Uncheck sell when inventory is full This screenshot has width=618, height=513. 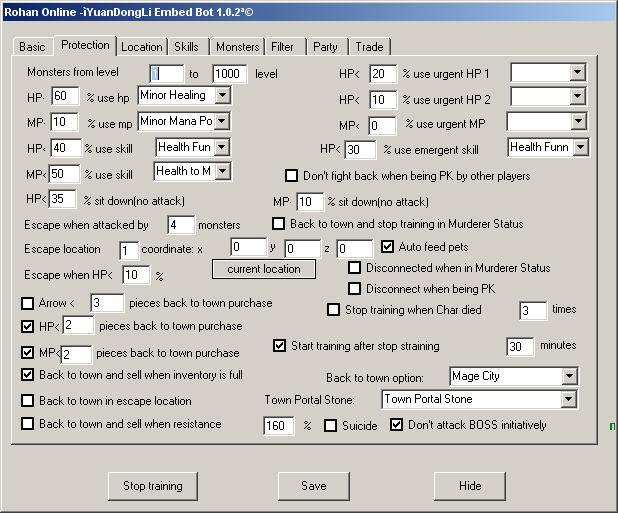[x=27, y=374]
